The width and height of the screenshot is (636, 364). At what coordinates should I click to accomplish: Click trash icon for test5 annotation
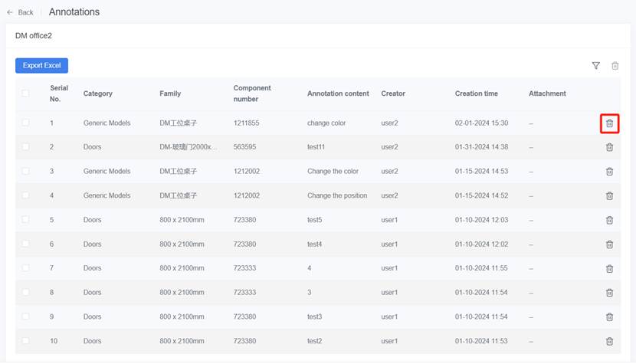(x=609, y=220)
